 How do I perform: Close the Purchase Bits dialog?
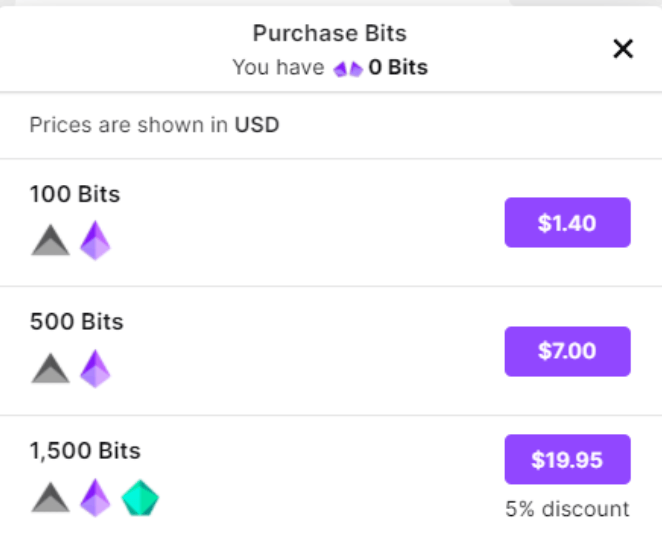623,49
